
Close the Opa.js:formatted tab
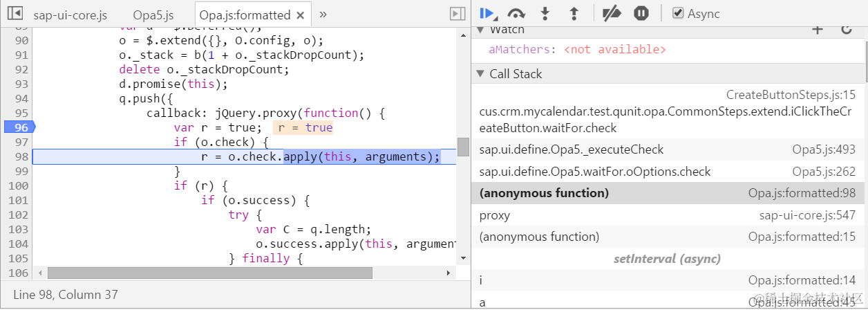pos(300,15)
